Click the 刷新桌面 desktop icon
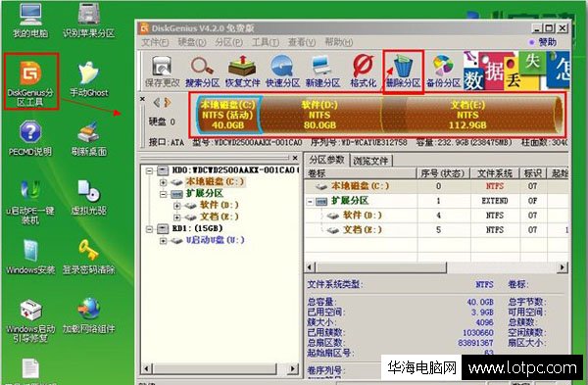588x385 pixels. (x=89, y=138)
